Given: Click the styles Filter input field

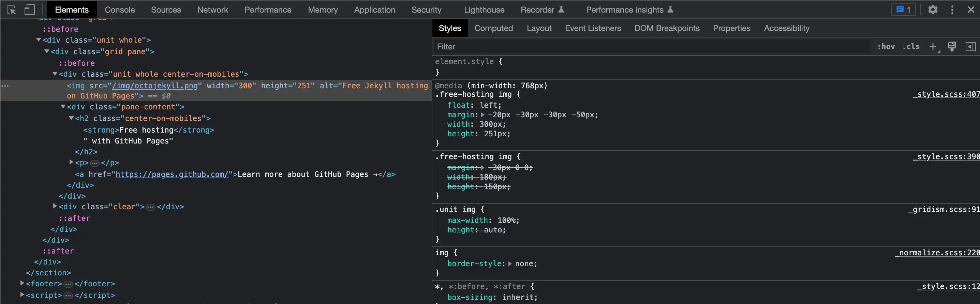Looking at the screenshot, I should coord(647,47).
